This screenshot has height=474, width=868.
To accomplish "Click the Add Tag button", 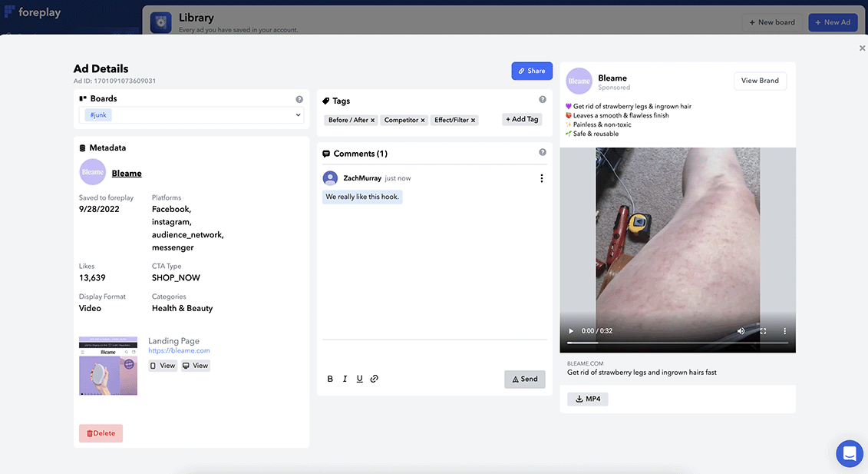I will click(522, 119).
